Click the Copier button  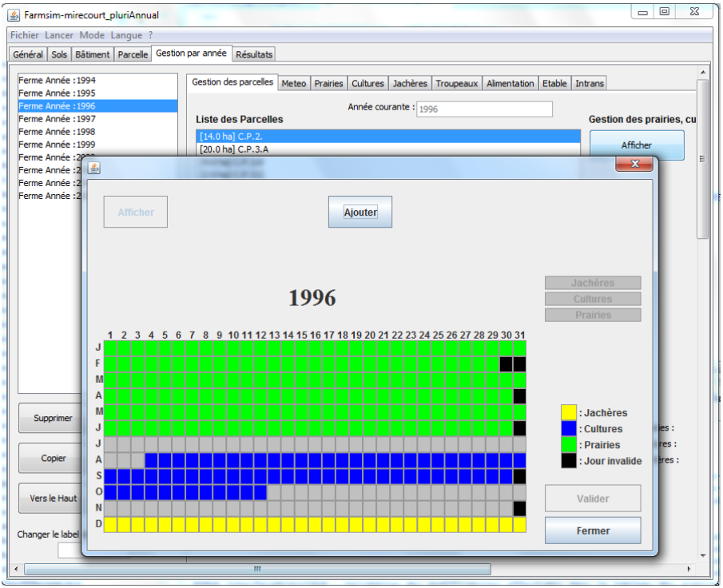[50, 459]
